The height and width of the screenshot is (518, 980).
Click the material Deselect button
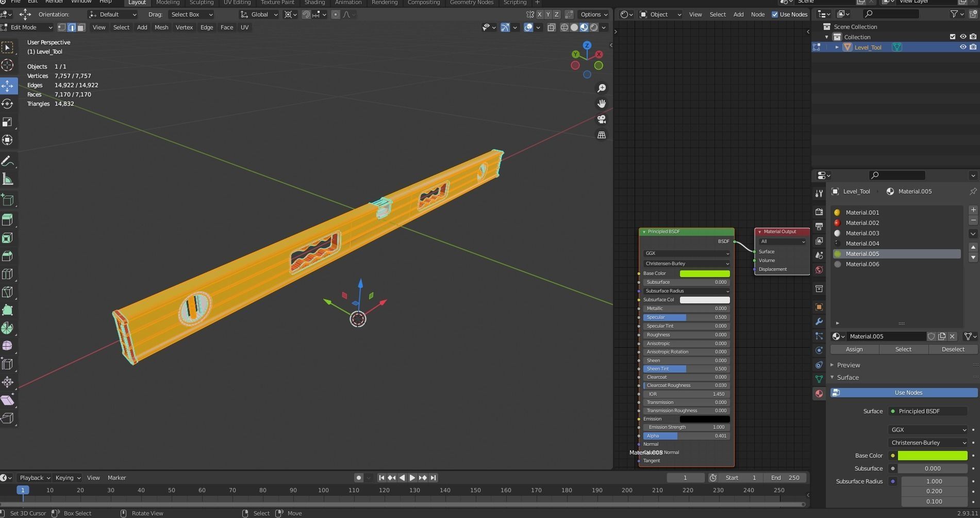tap(953, 349)
